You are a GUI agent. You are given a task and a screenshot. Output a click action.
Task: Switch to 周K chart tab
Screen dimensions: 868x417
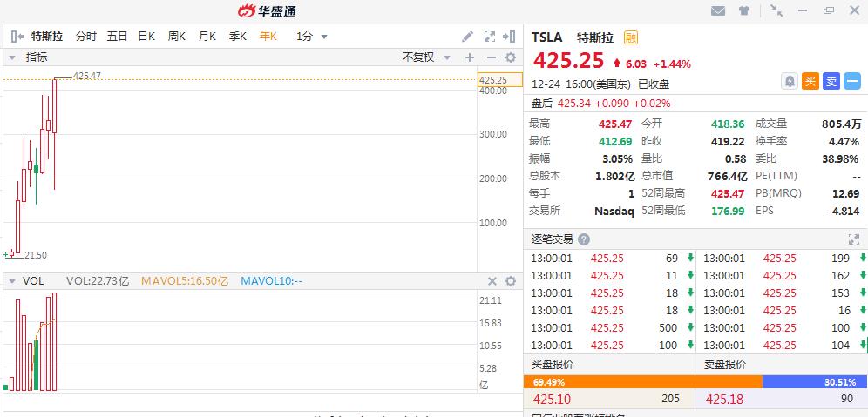(x=177, y=37)
